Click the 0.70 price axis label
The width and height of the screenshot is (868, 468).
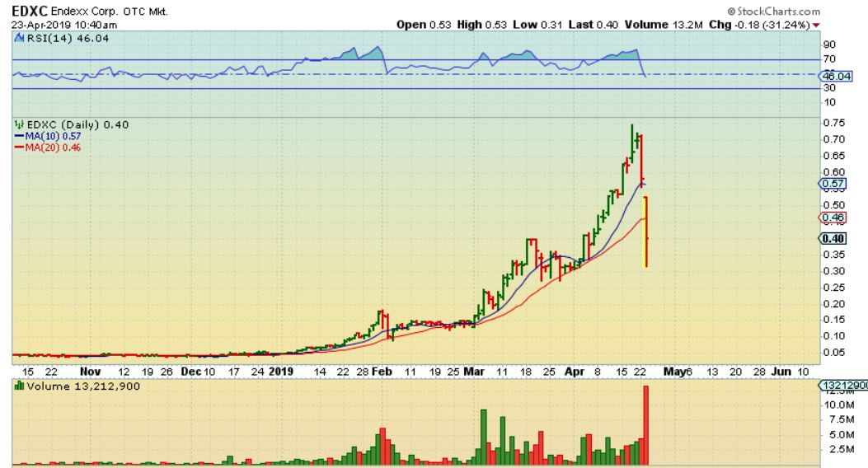coord(833,139)
